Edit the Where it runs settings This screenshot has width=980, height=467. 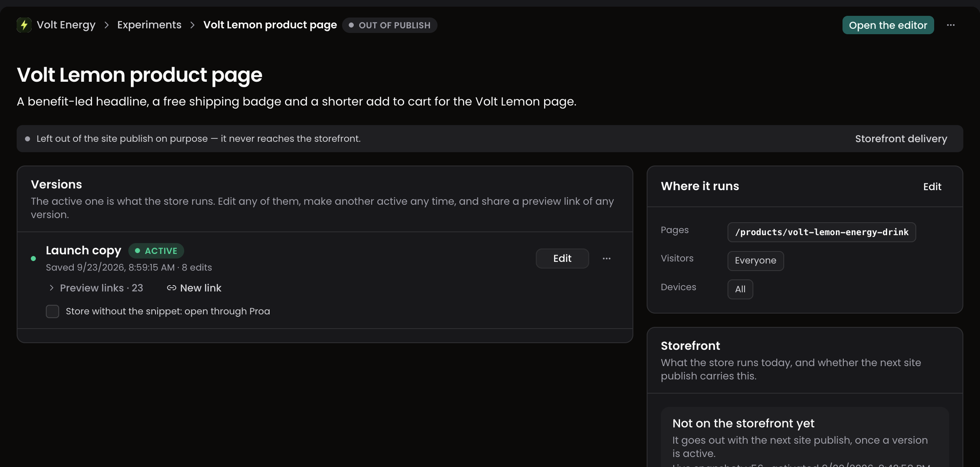(x=932, y=187)
